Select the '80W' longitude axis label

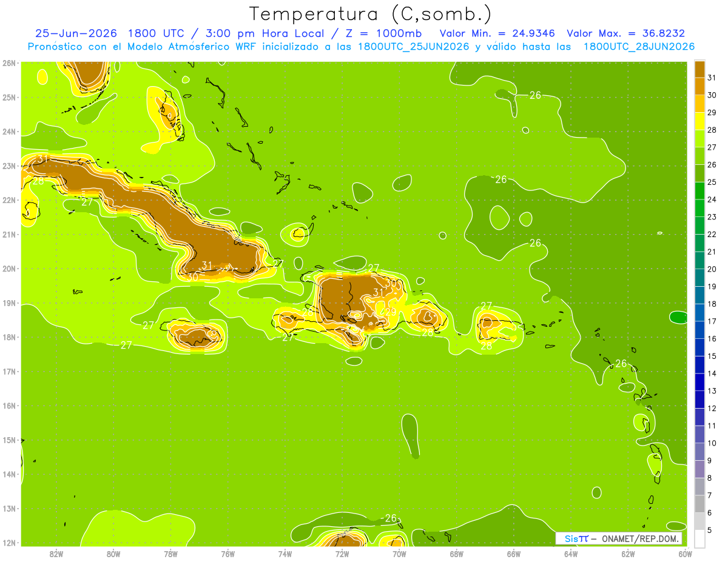113,554
